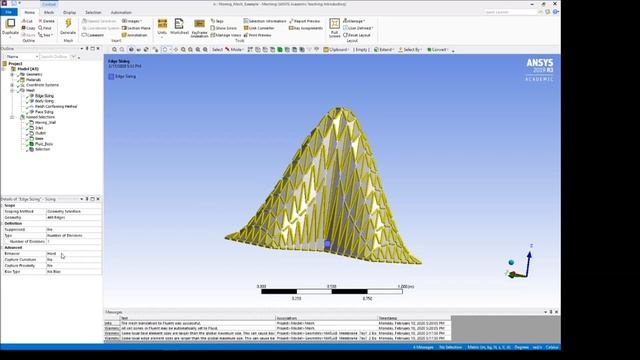This screenshot has height=360, width=640.
Task: Click Reset Layout
Action: (356, 35)
